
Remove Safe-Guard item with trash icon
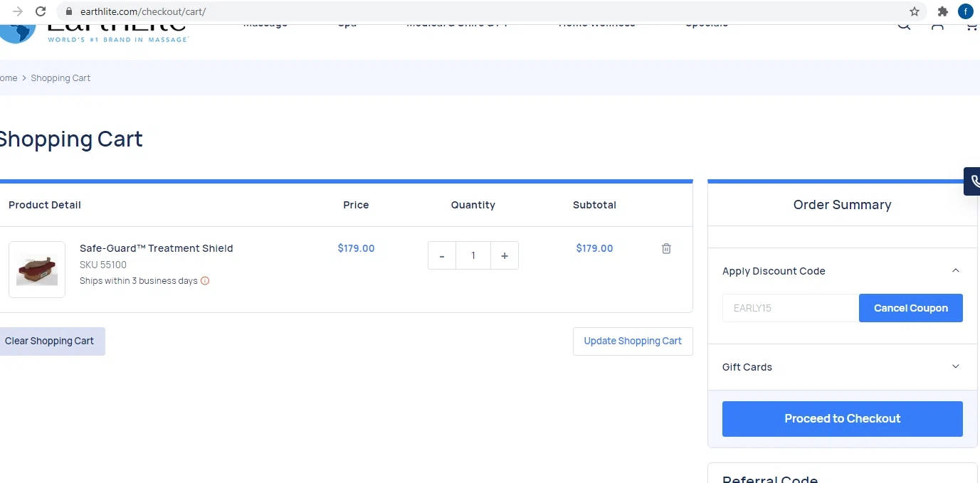(666, 248)
